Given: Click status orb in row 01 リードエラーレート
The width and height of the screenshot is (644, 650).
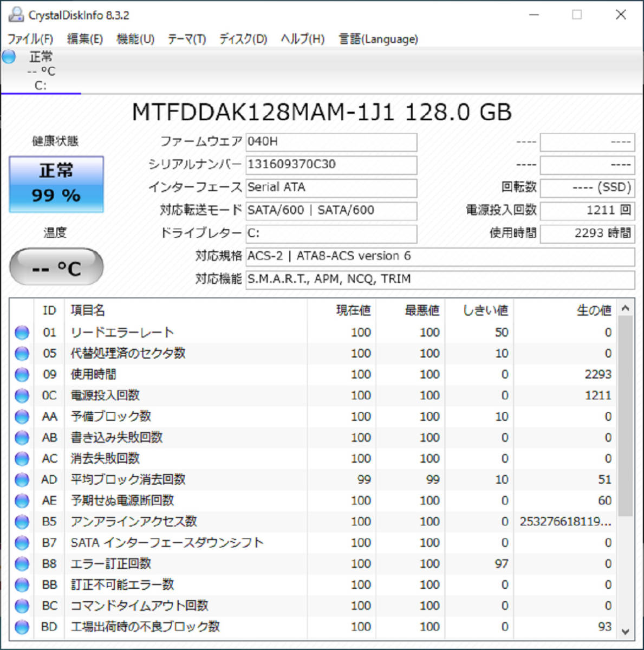Looking at the screenshot, I should pyautogui.click(x=22, y=333).
